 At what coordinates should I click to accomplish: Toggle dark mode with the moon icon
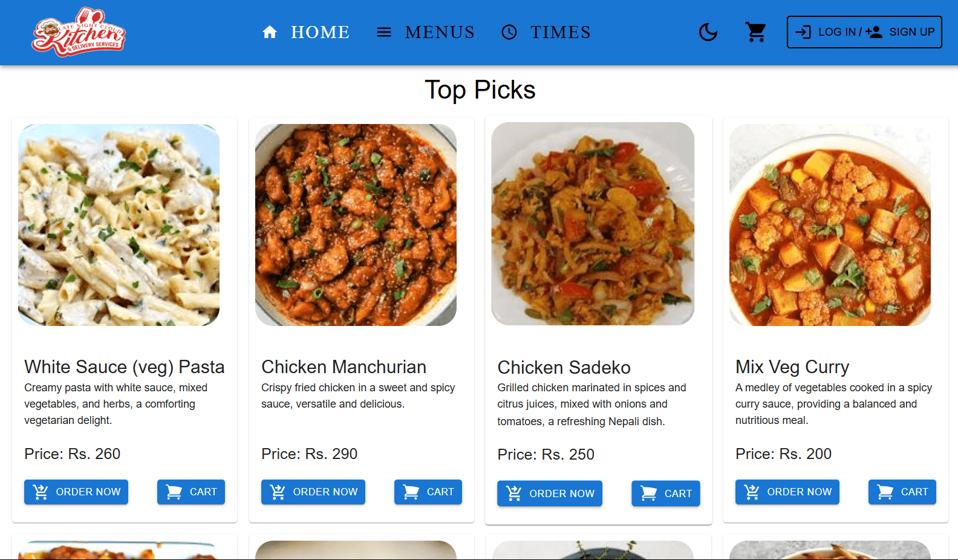(708, 32)
